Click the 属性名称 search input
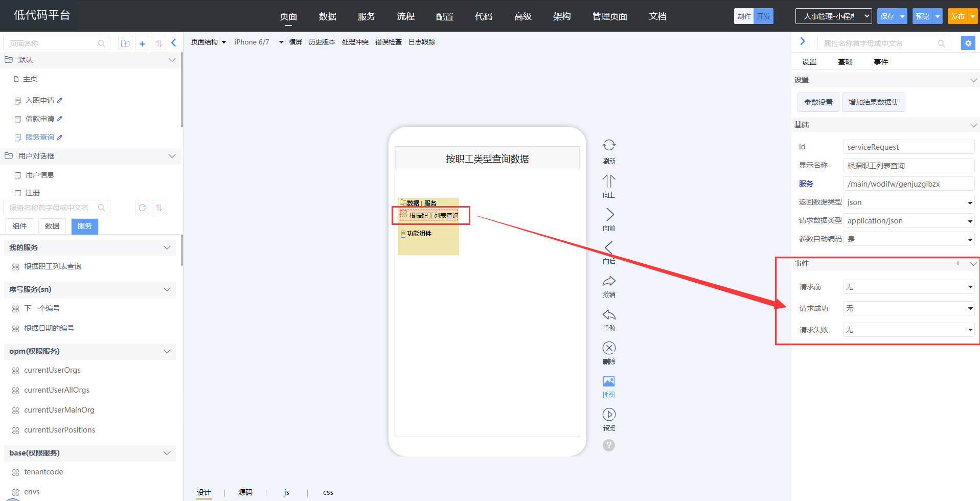This screenshot has width=980, height=501. 883,43
